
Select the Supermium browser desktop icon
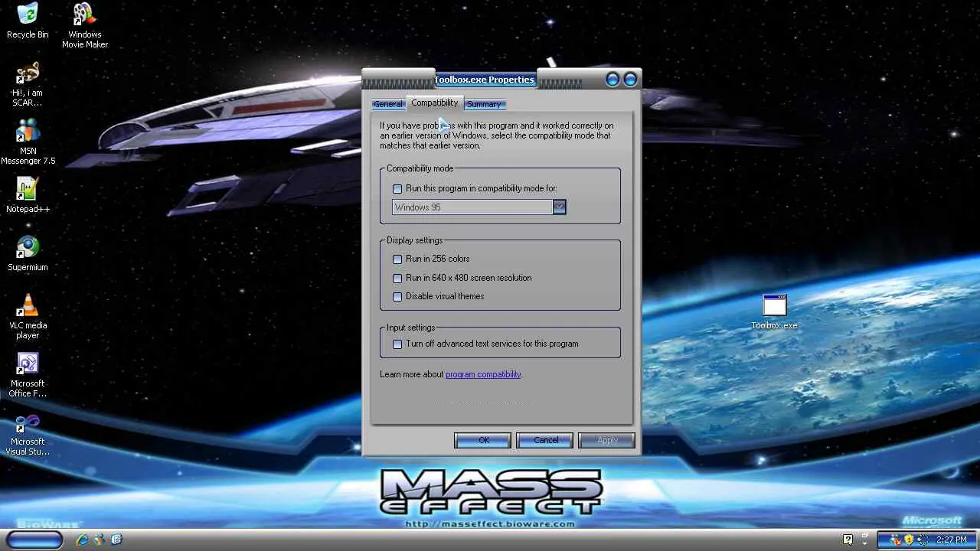[28, 254]
